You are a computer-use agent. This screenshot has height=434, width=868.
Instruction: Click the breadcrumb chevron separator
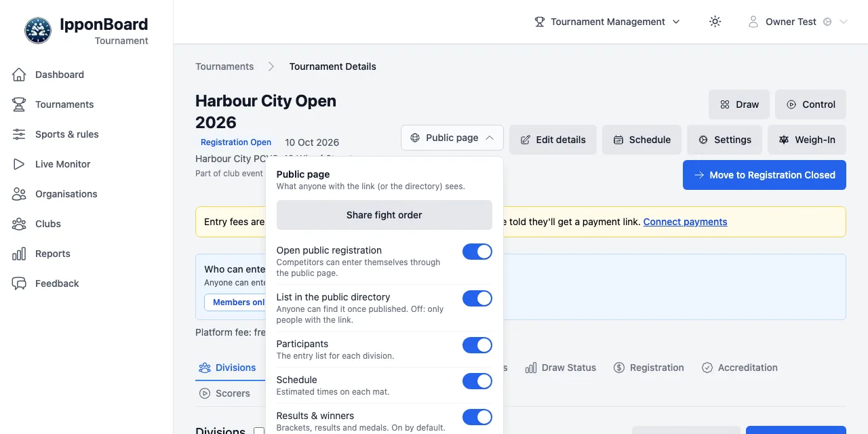pos(271,66)
